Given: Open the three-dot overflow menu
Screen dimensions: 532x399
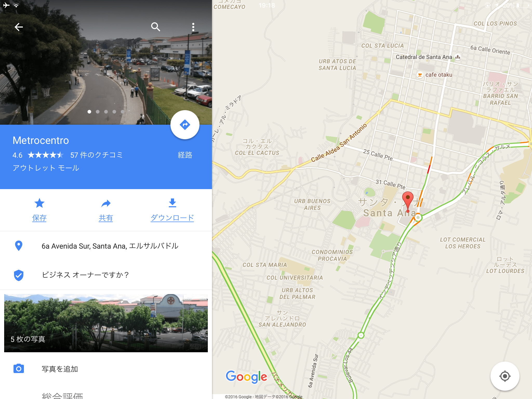Looking at the screenshot, I should click(x=193, y=27).
